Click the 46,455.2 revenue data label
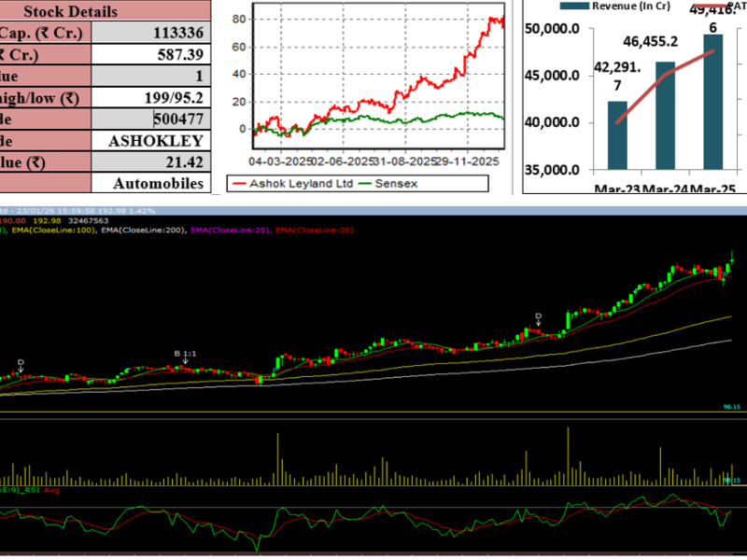The image size is (747, 560). click(x=650, y=43)
